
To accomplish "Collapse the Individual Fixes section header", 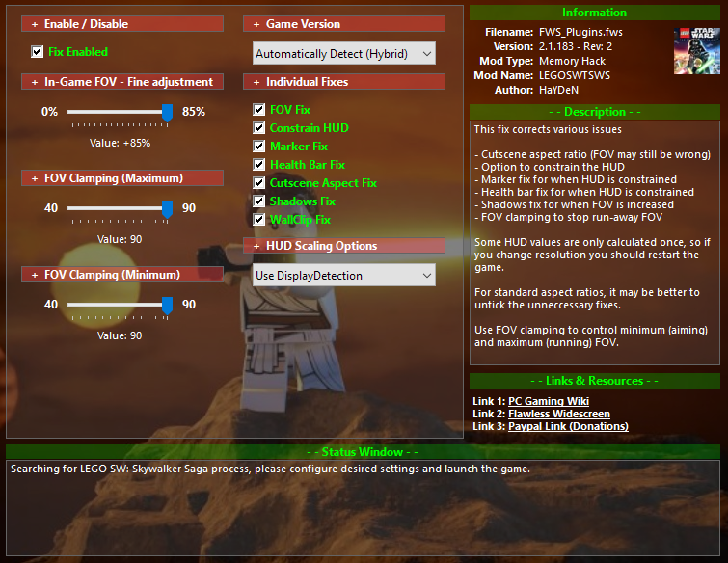I will [344, 82].
